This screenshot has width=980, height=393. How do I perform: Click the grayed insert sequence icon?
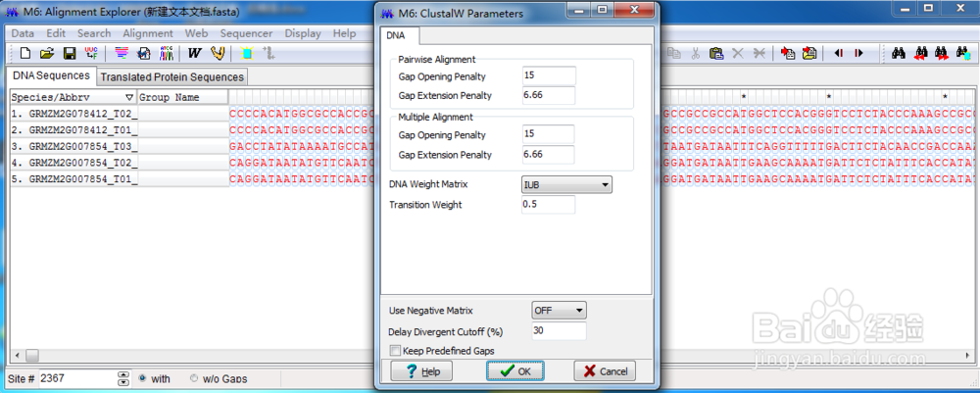click(x=269, y=54)
